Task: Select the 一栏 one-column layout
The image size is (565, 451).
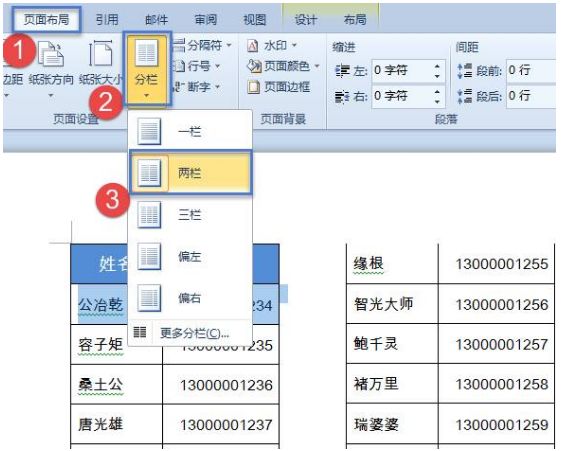Action: point(190,131)
